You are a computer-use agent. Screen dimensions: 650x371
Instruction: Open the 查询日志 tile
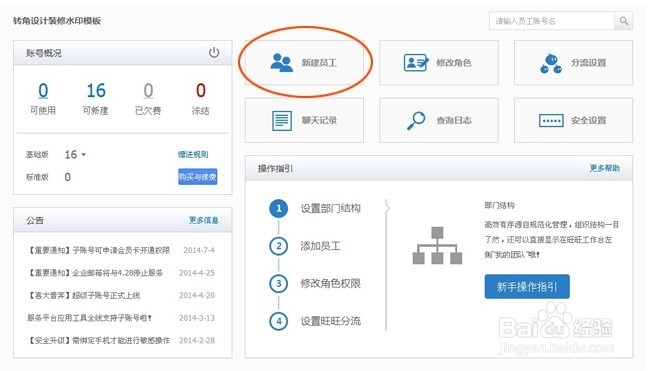click(439, 120)
